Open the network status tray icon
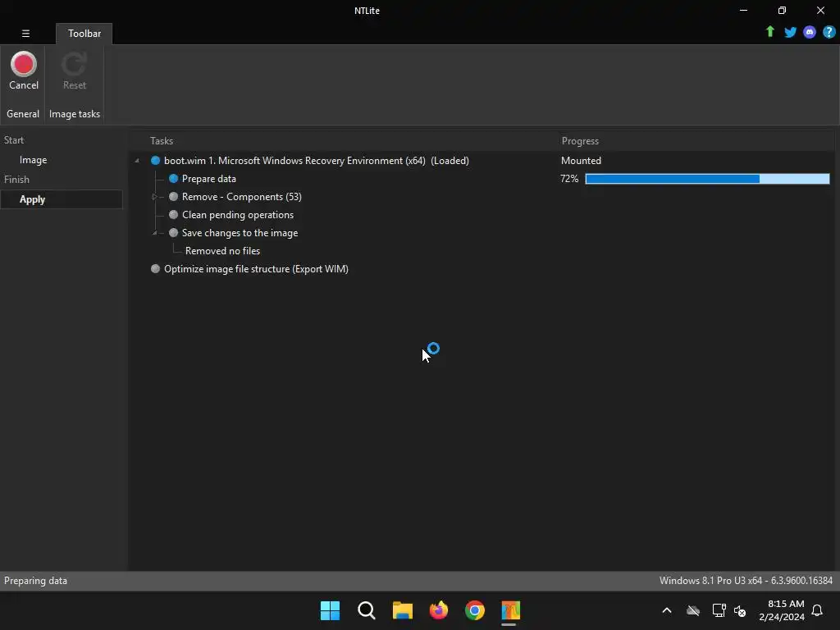Image resolution: width=840 pixels, height=630 pixels. coord(719,610)
